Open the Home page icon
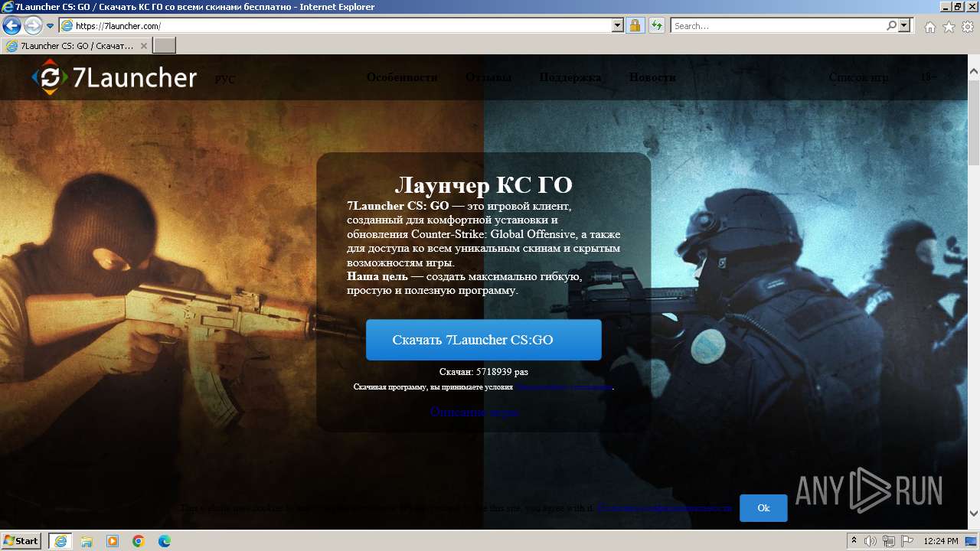The width and height of the screenshot is (980, 551). [x=929, y=27]
